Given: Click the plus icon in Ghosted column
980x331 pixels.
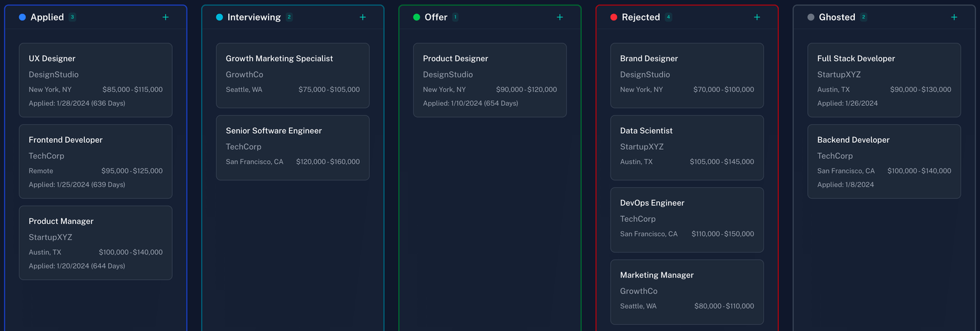Looking at the screenshot, I should [x=954, y=17].
